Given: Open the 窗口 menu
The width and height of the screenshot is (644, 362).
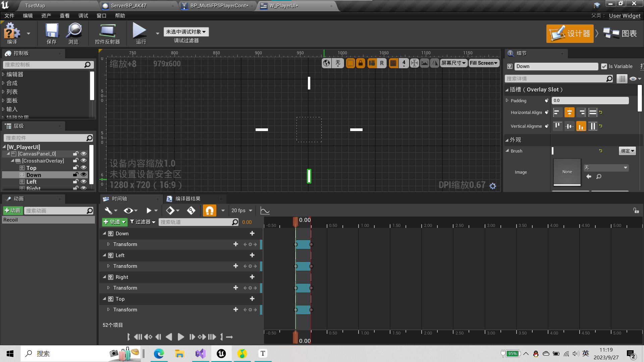Looking at the screenshot, I should [x=101, y=16].
